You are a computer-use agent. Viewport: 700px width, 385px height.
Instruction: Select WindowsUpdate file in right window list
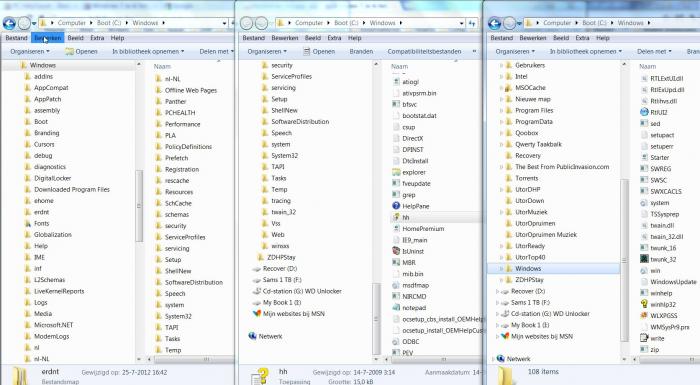(668, 282)
